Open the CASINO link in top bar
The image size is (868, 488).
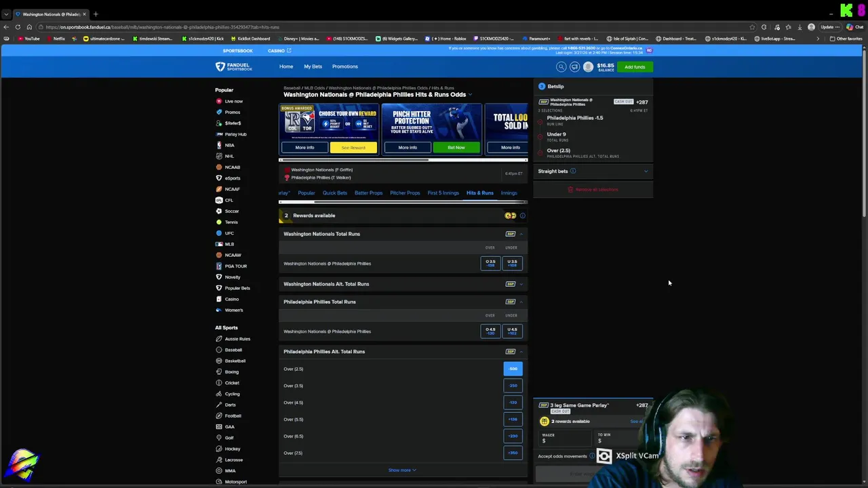[x=279, y=51]
